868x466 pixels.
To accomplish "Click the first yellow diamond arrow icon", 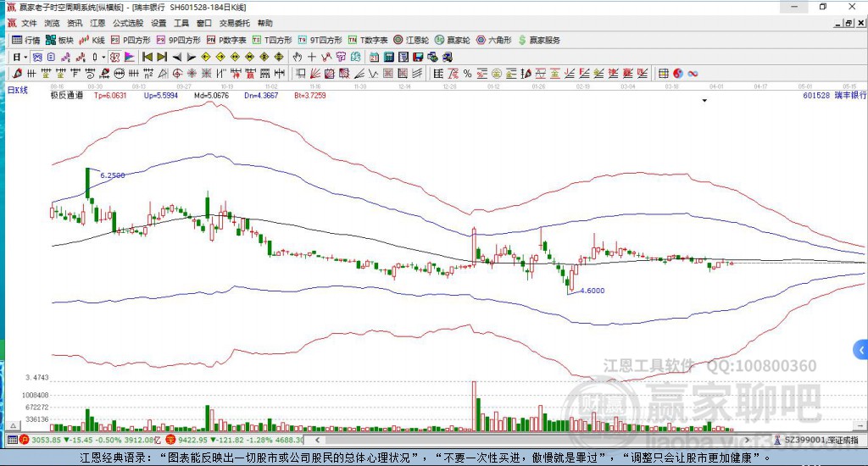I will [x=206, y=57].
